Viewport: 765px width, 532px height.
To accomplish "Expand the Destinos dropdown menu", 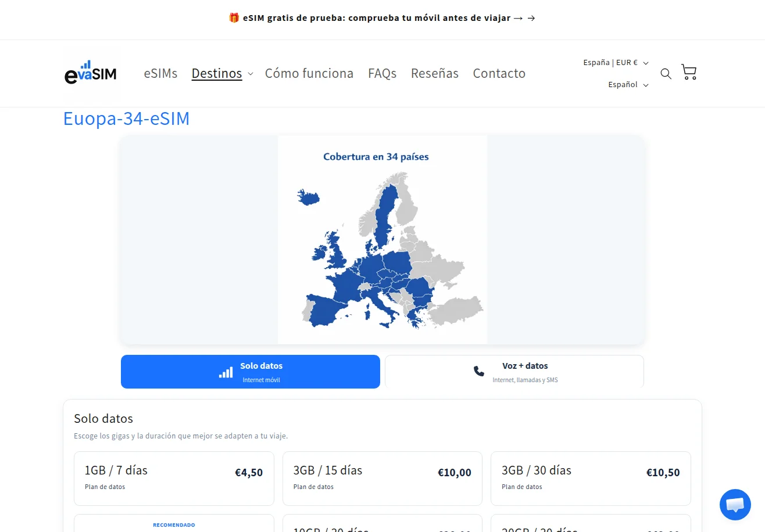I will (x=223, y=74).
